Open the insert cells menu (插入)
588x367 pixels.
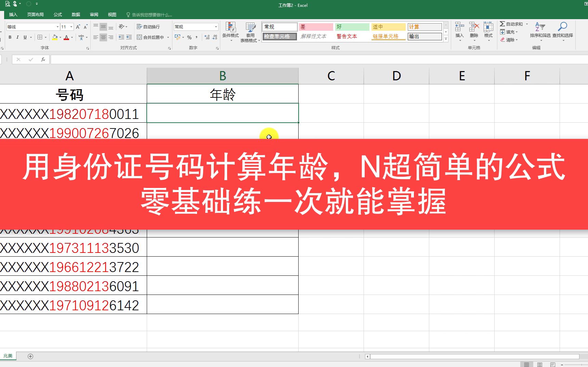point(459,32)
